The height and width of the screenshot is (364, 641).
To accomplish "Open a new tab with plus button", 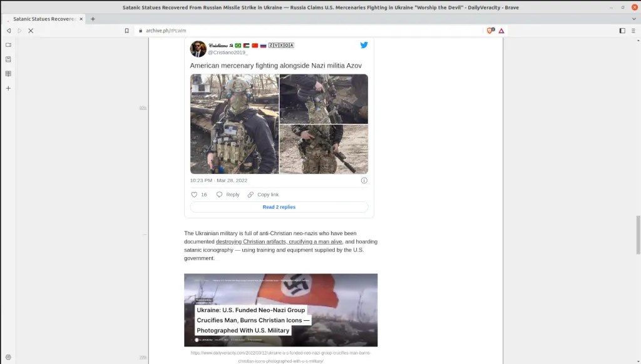I will 93,19.
